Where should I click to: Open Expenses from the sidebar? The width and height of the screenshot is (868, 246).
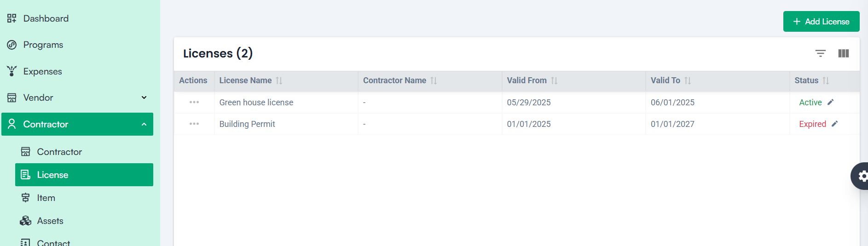coord(42,71)
